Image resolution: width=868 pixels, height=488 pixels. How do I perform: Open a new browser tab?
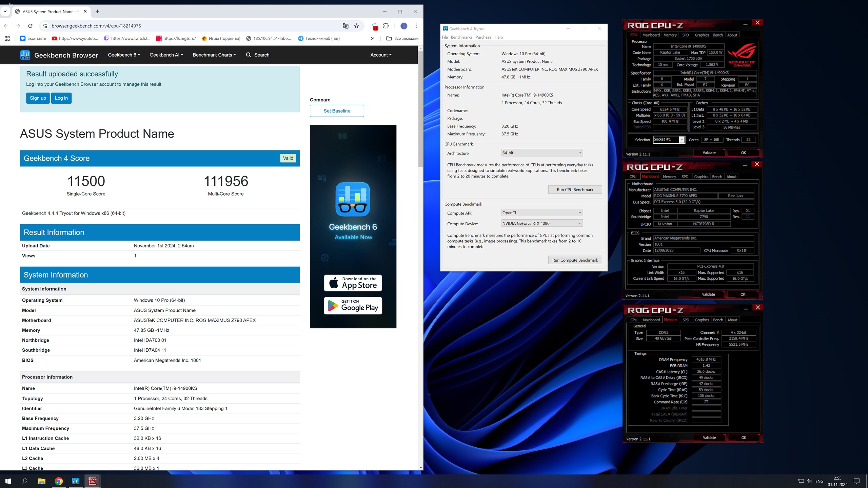pyautogui.click(x=97, y=11)
